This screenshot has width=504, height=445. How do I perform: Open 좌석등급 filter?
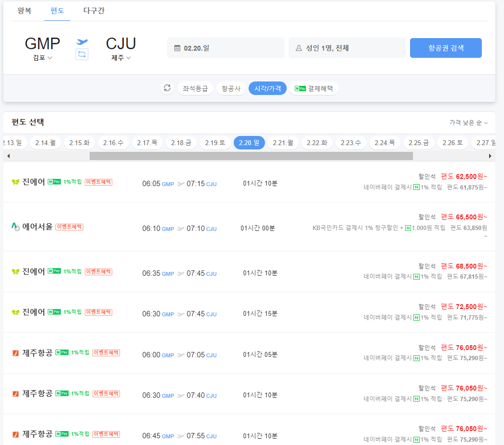[x=195, y=88]
